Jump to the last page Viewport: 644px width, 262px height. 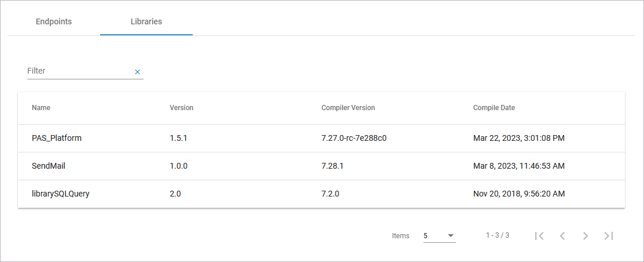[x=608, y=236]
